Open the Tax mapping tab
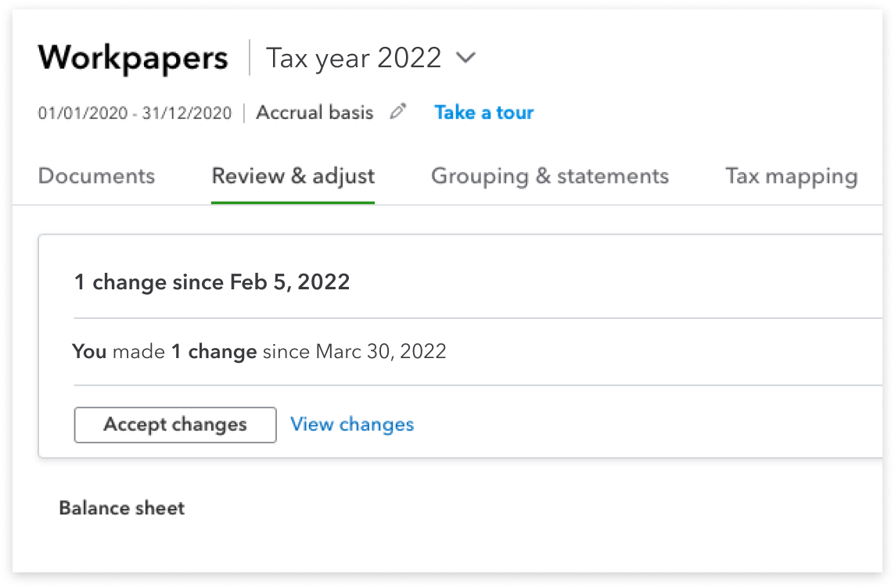The width and height of the screenshot is (895, 588). (791, 176)
